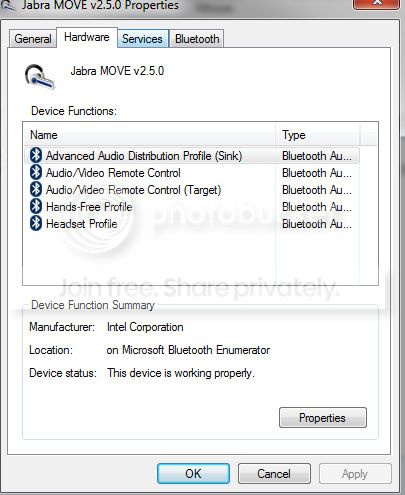The image size is (405, 495).
Task: Click the 'on Microsoft Bluetooth Enumerator' location text
Action: [x=188, y=350]
